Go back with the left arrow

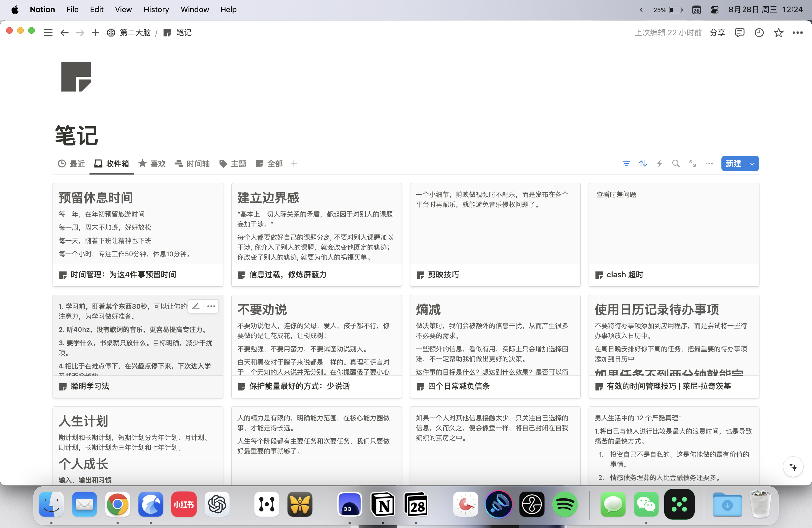(x=64, y=33)
